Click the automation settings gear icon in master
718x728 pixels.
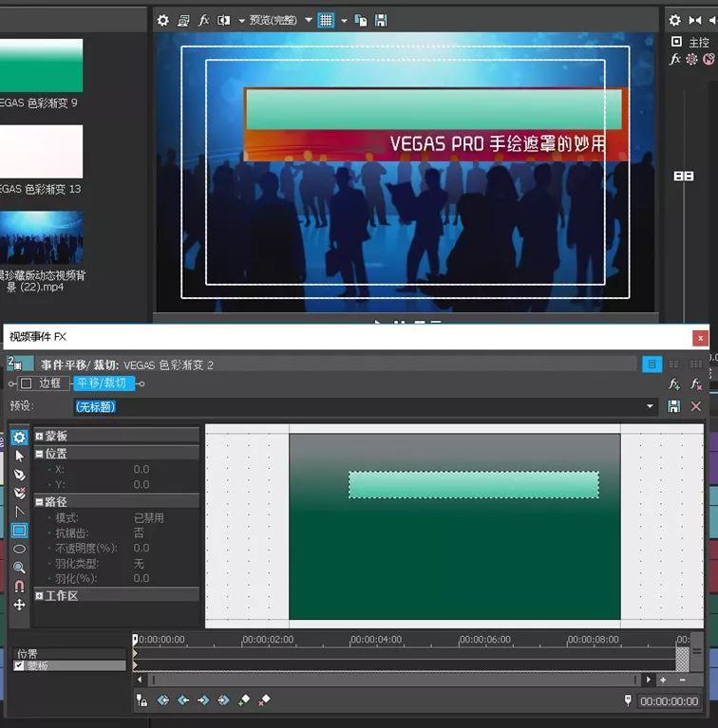[692, 59]
